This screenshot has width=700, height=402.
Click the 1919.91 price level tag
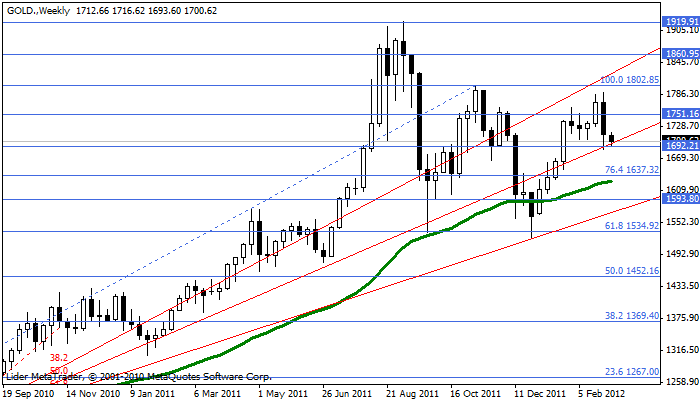click(x=680, y=21)
